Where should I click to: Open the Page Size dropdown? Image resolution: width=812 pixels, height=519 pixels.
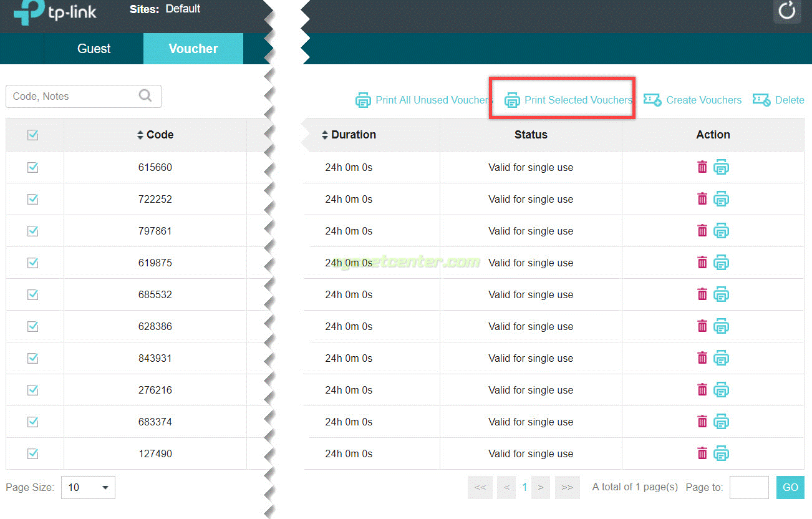click(x=88, y=487)
